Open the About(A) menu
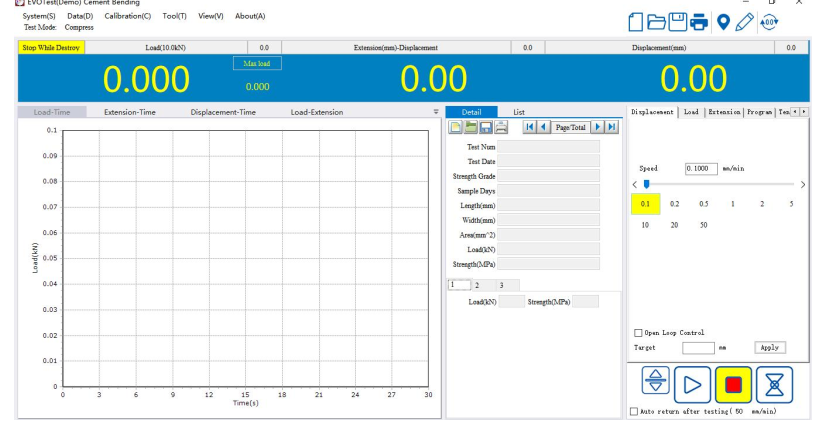Viewport: 832px width, 436px height. (250, 16)
